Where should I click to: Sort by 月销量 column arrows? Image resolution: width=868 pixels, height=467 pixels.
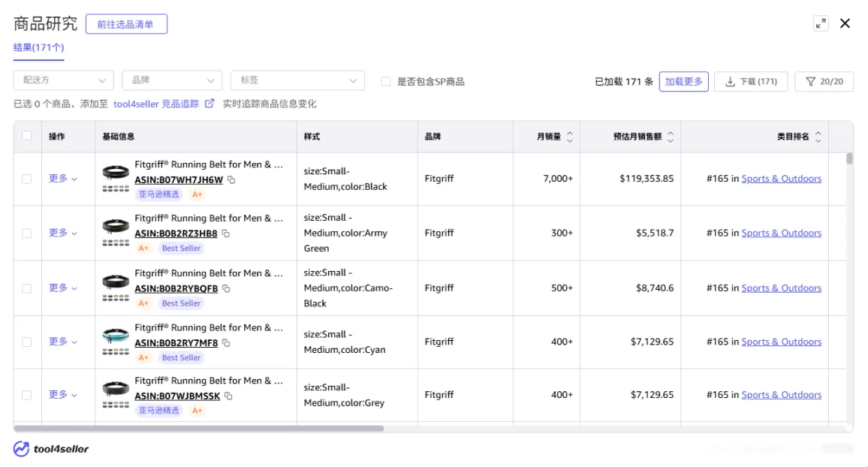click(x=570, y=137)
